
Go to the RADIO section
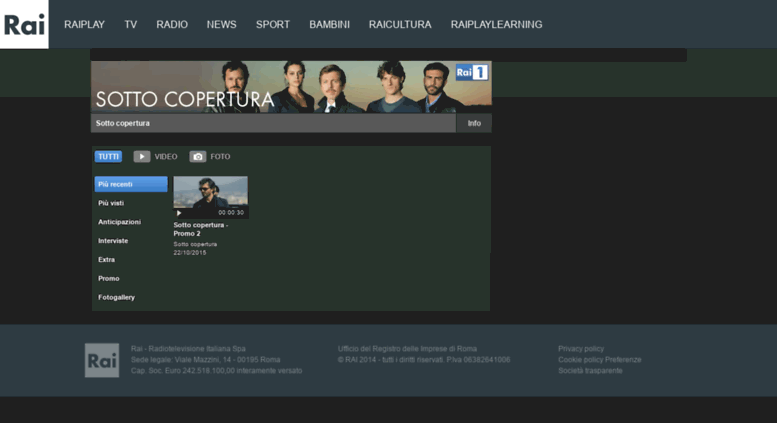[x=172, y=25]
